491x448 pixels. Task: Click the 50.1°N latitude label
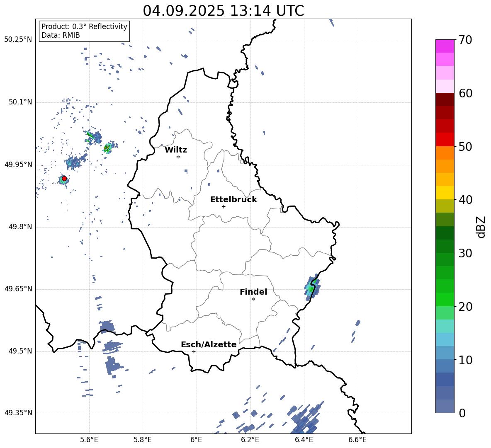click(20, 102)
